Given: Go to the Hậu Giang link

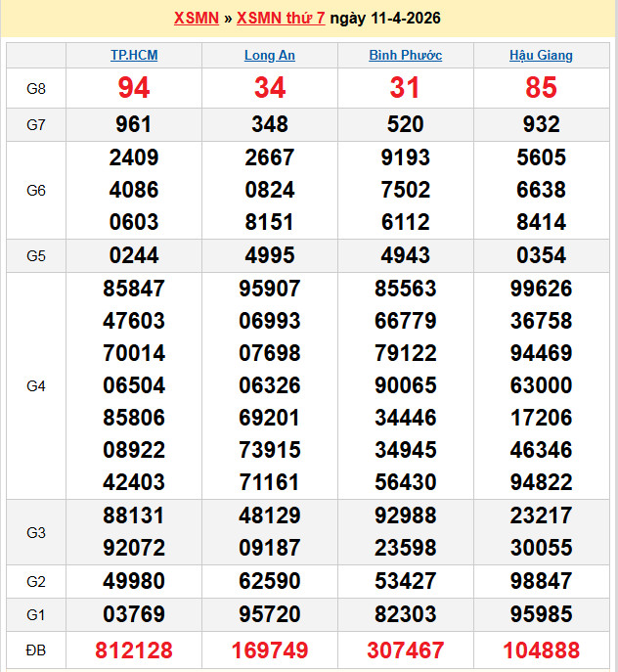Looking at the screenshot, I should [541, 56].
